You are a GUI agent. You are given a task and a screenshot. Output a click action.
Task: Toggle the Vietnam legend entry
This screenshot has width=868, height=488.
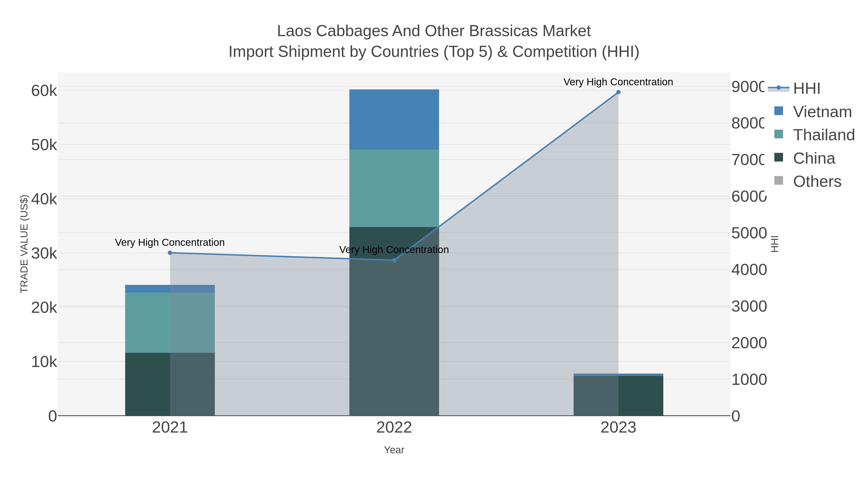pyautogui.click(x=813, y=112)
